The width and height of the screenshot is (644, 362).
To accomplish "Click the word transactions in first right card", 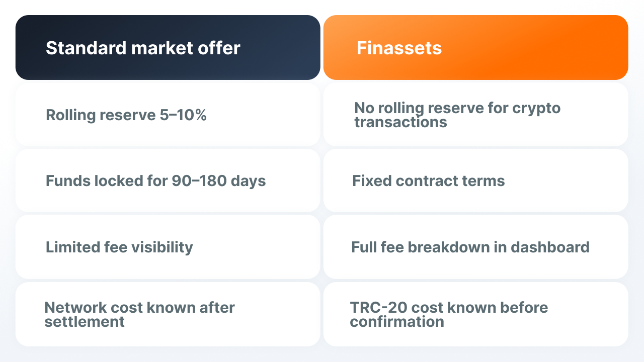I will (x=400, y=122).
